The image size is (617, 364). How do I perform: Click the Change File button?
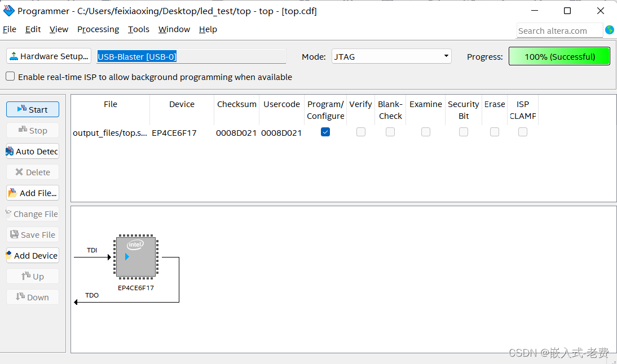33,214
